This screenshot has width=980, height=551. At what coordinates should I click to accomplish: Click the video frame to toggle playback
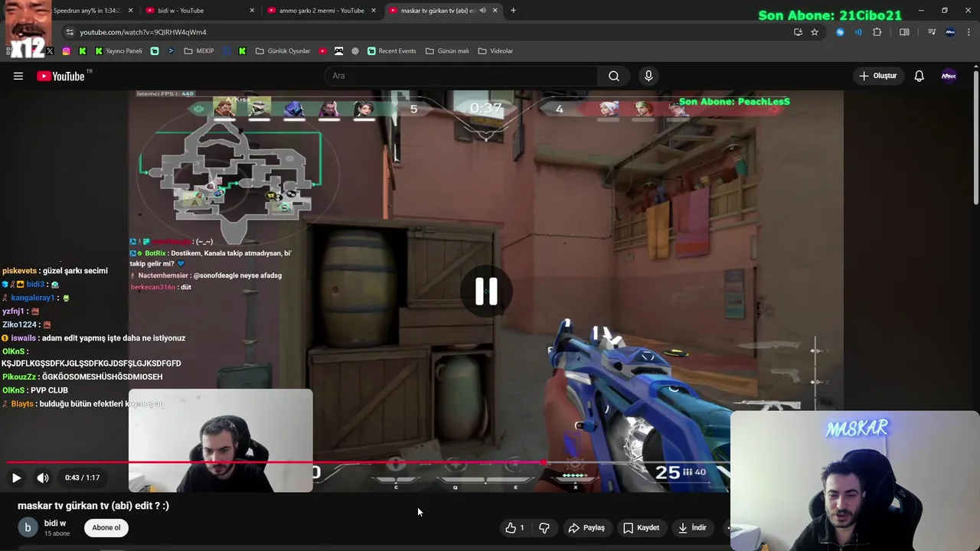(x=485, y=292)
